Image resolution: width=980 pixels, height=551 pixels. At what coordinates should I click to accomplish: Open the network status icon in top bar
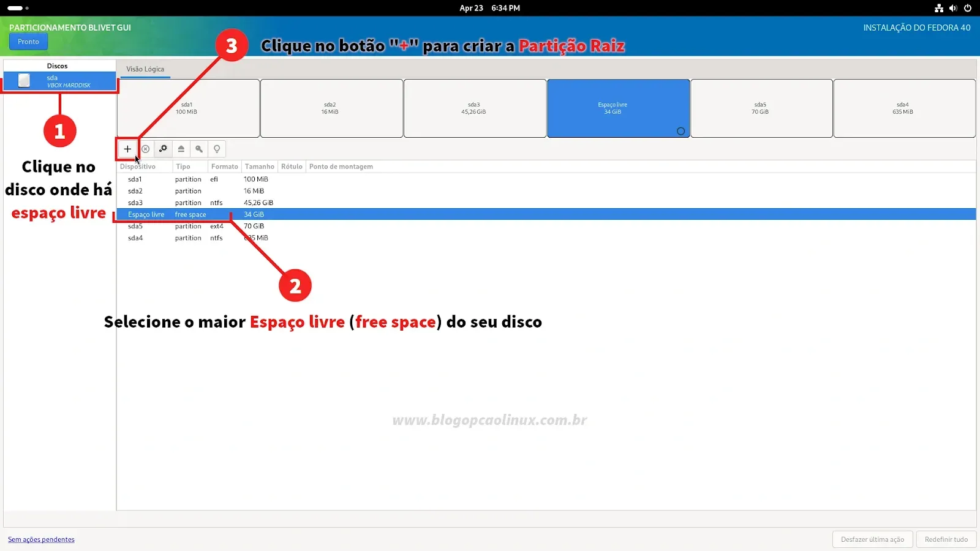(x=938, y=8)
